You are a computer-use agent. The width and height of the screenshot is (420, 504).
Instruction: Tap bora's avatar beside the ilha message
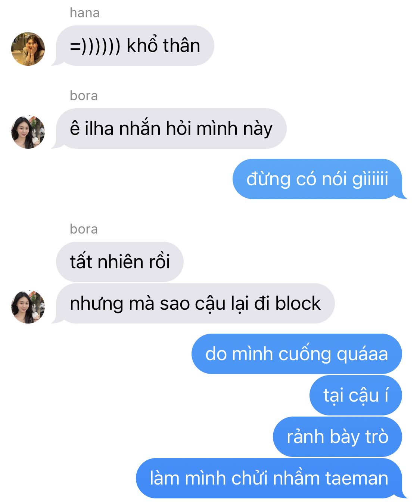[x=28, y=132]
